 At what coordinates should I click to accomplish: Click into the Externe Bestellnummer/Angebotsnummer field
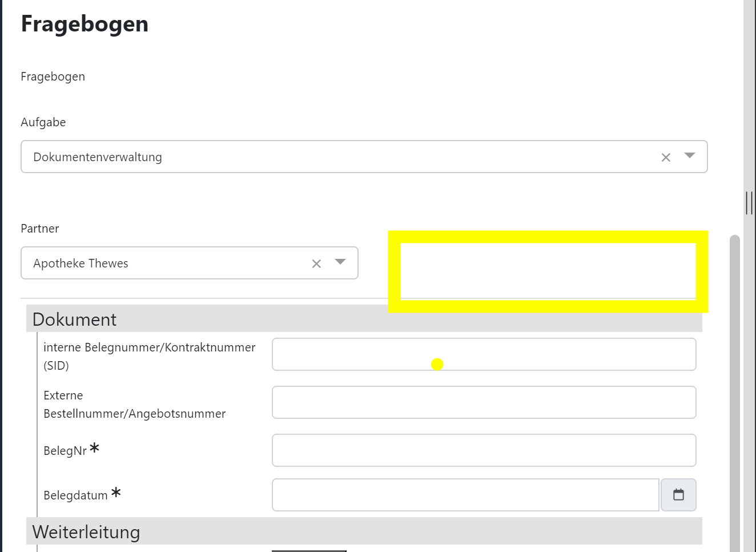point(484,402)
